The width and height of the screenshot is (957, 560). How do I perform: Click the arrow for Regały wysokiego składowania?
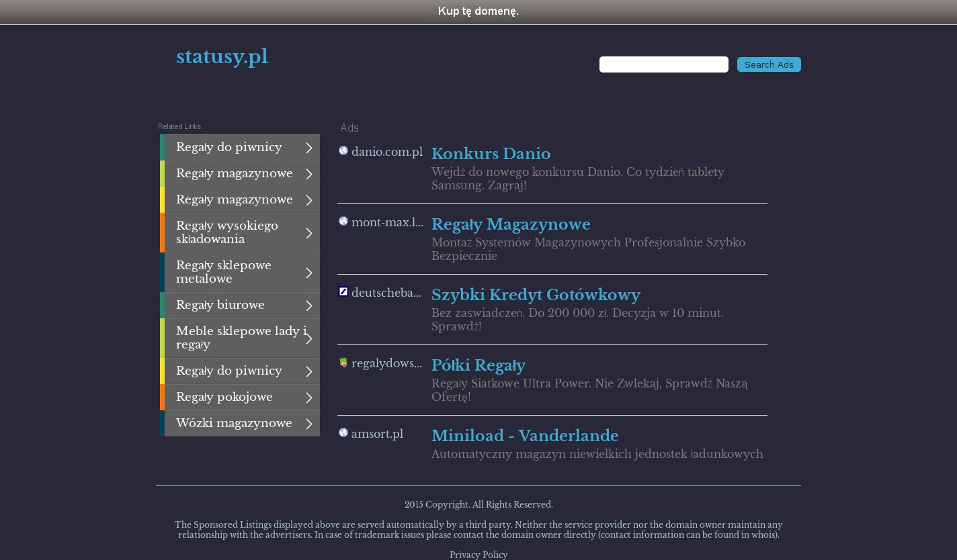pyautogui.click(x=309, y=233)
